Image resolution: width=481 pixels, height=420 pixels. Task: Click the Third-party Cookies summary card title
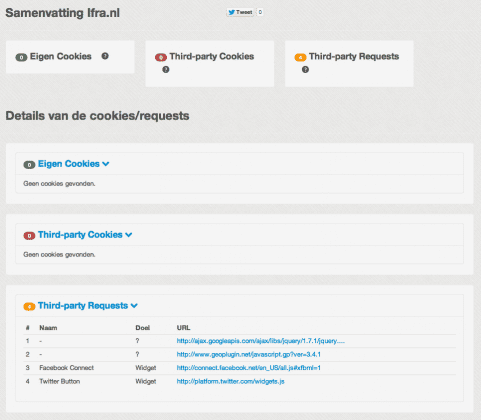pos(212,56)
